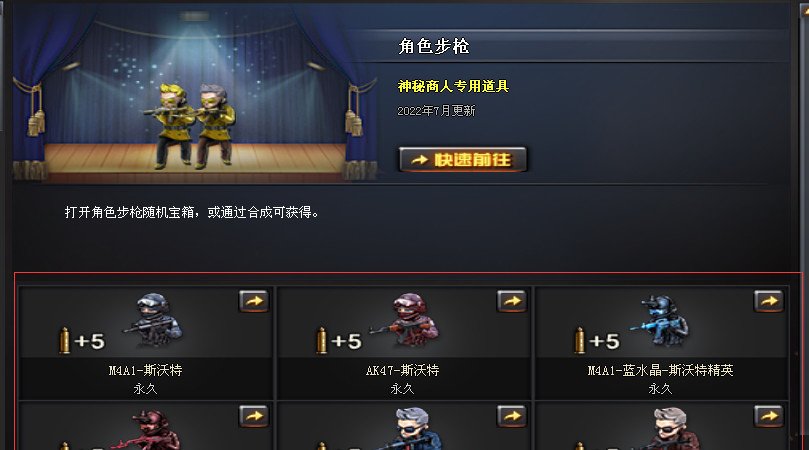Select the M4A1-蓝水晶 blue rifle soldier image

660,320
